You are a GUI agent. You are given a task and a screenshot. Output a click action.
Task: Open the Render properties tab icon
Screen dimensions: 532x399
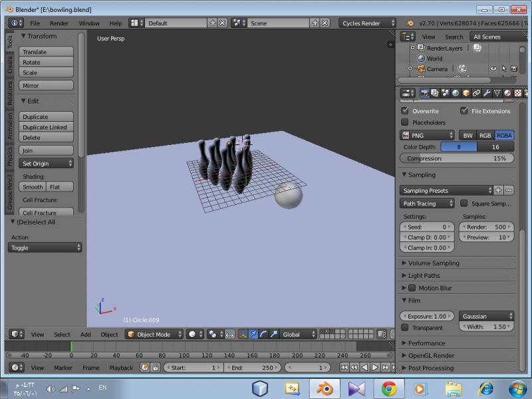[425, 93]
